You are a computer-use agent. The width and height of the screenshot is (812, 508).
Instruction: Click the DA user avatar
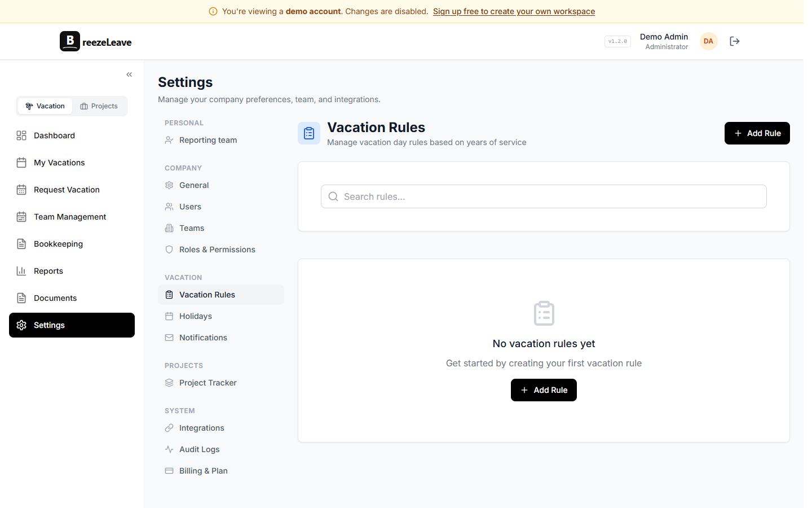pos(708,41)
